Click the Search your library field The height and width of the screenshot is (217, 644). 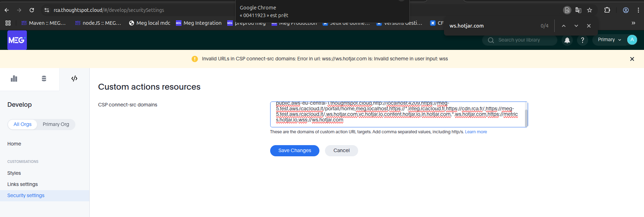pyautogui.click(x=520, y=40)
